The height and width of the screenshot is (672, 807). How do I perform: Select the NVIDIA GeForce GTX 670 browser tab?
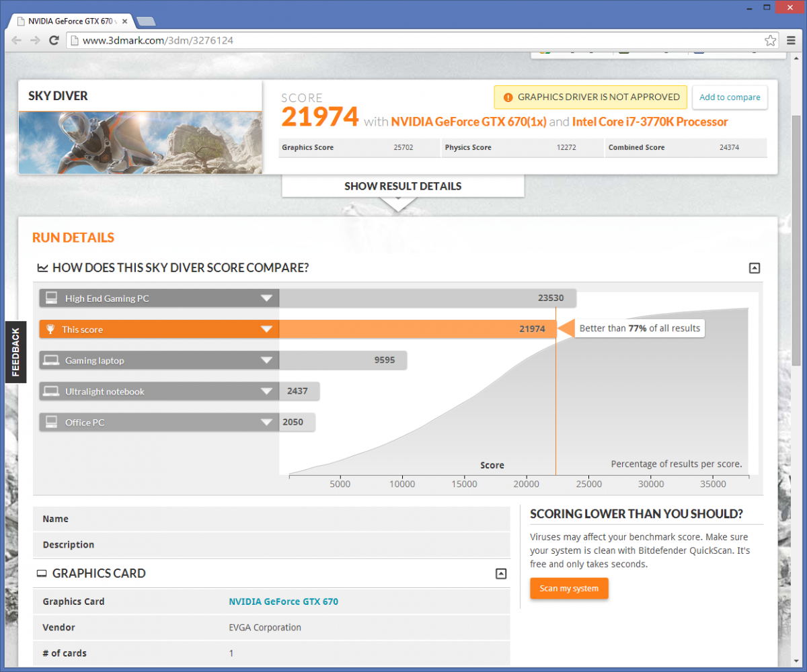71,21
